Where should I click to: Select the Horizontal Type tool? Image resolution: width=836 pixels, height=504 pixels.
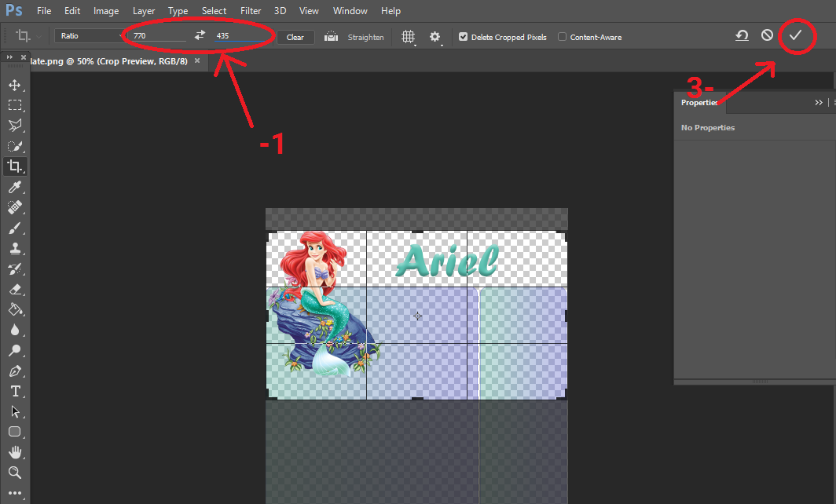(14, 392)
